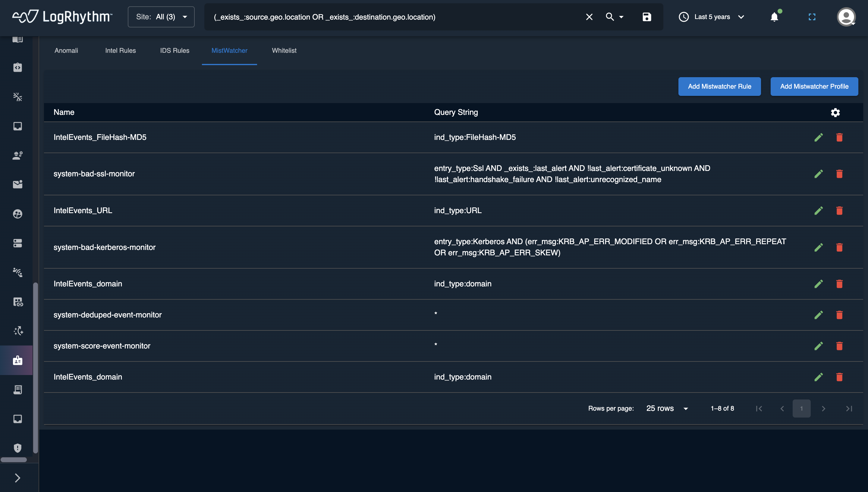Delete the system-bad-ssl-monitor rule
The height and width of the screenshot is (492, 868).
click(x=839, y=174)
